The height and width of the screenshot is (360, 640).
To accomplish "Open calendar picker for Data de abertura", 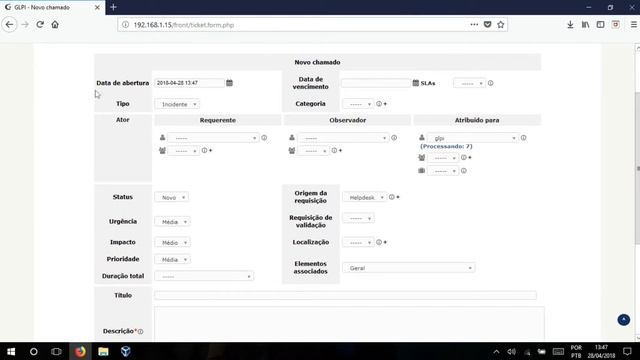I will click(x=229, y=83).
